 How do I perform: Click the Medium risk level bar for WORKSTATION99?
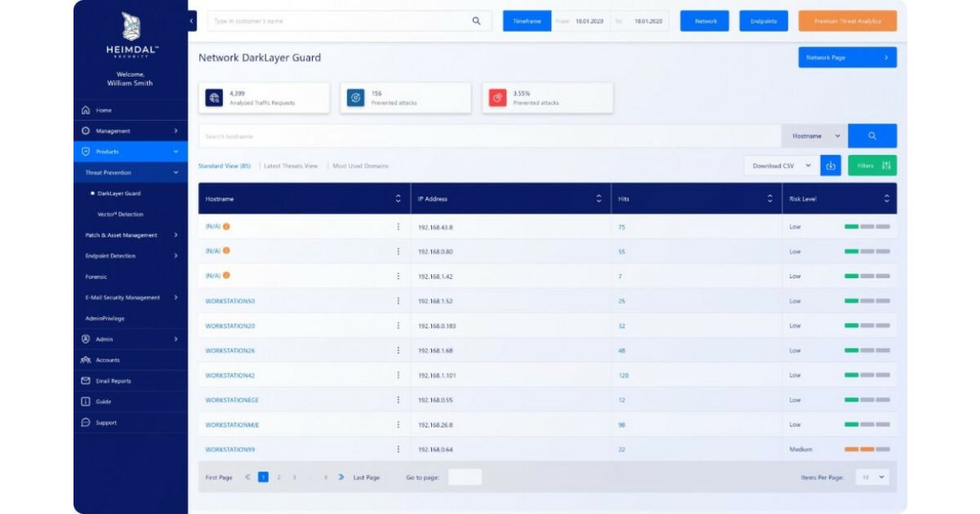866,450
